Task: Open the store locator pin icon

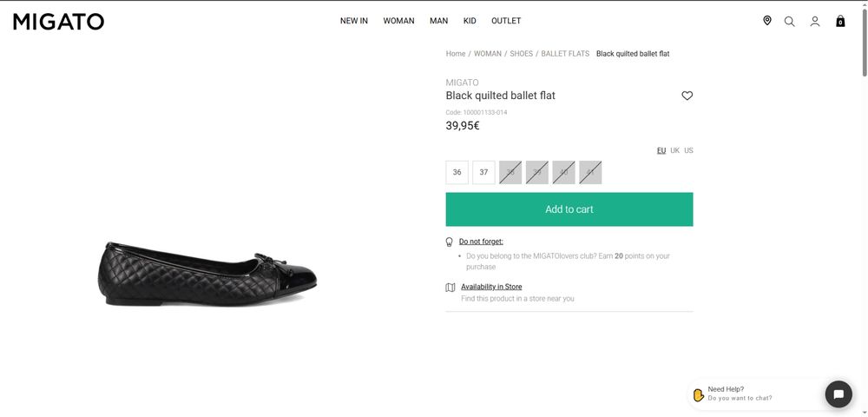Action: coord(767,21)
